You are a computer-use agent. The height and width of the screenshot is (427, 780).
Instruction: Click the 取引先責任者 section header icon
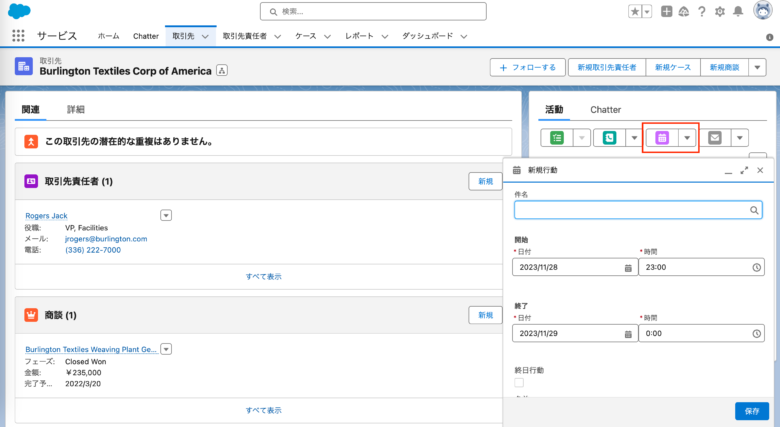(x=31, y=181)
